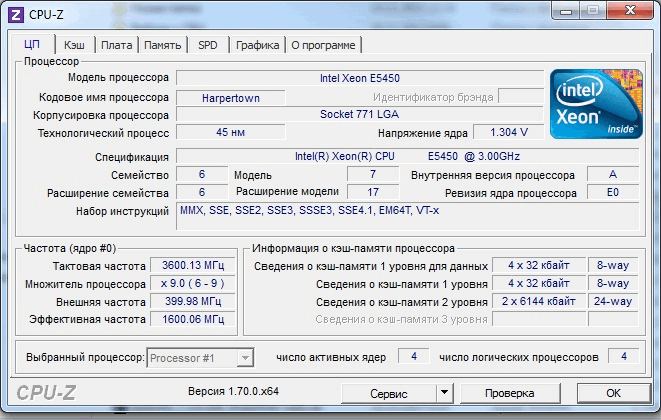The height and width of the screenshot is (420, 661).
Task: Click the Версия 1.70.0.x64 text
Action: click(x=233, y=391)
